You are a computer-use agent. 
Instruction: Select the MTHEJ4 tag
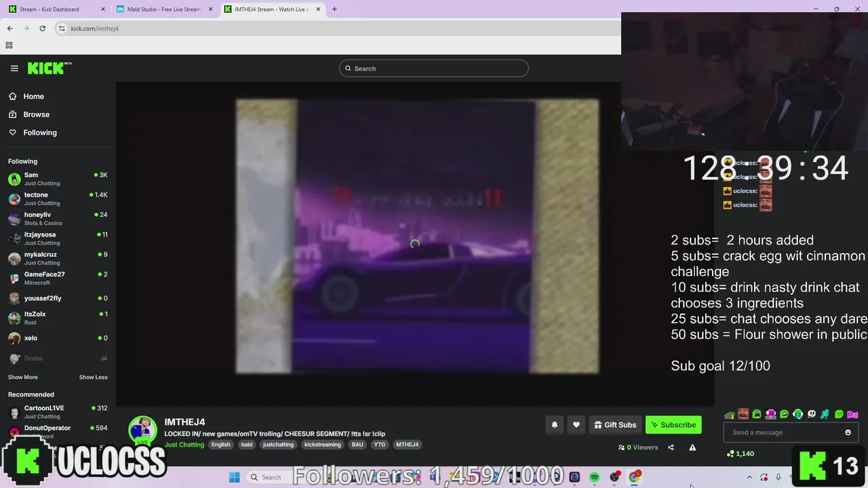pos(408,445)
